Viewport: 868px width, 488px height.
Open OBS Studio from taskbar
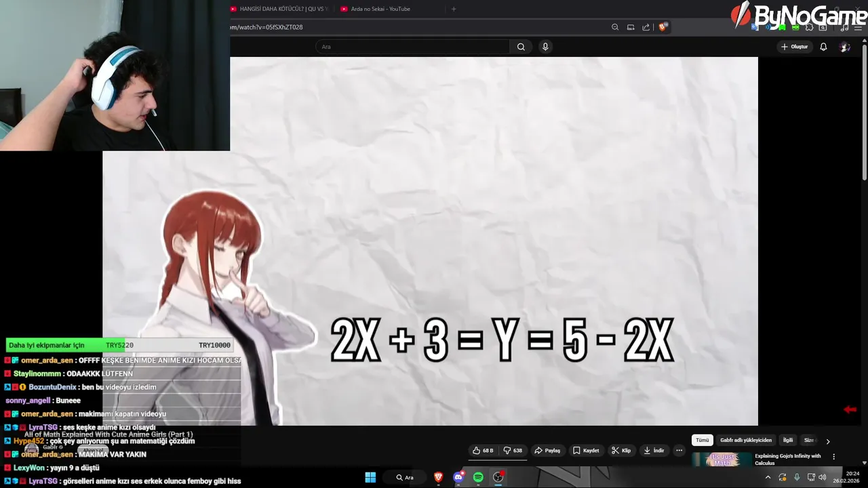498,477
